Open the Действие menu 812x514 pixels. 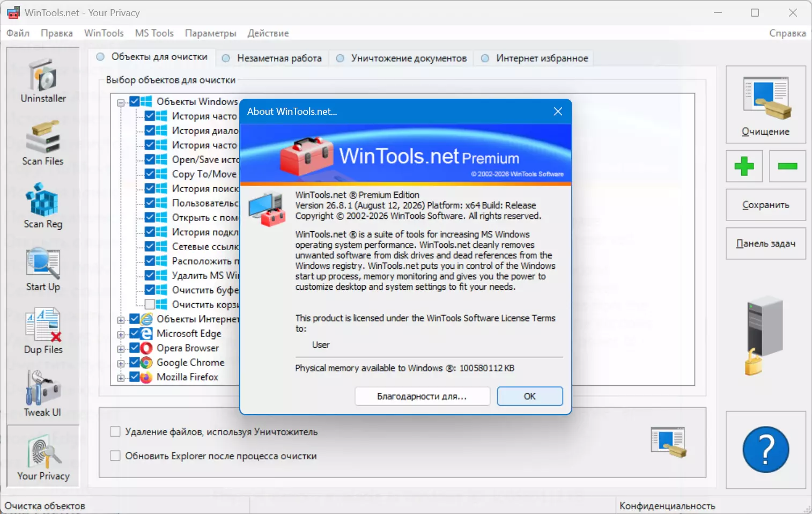tap(268, 33)
